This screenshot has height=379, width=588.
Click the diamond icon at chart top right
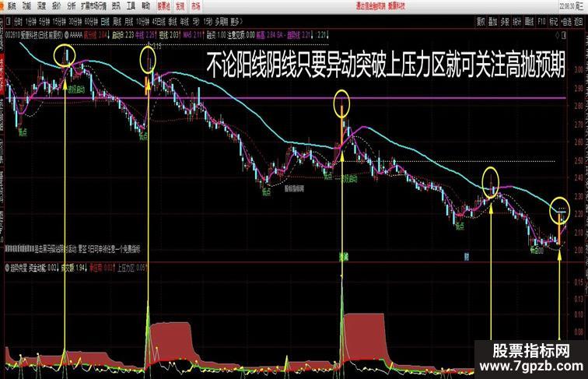click(557, 35)
